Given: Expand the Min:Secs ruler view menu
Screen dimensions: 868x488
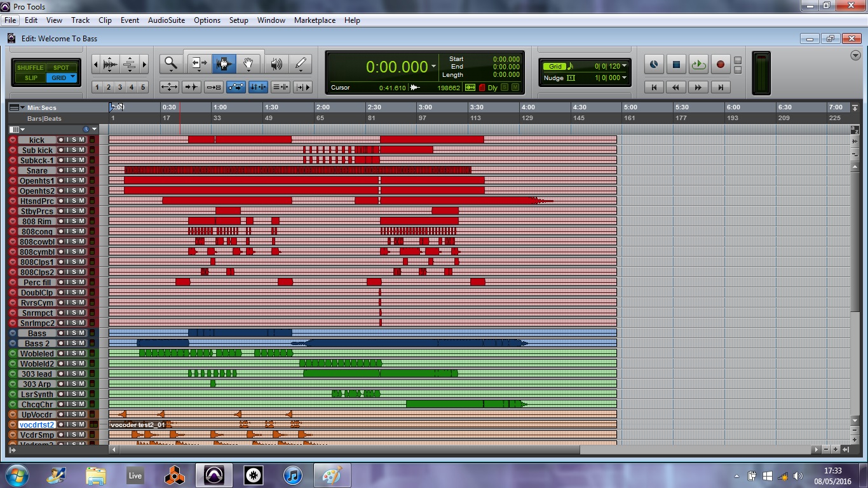Looking at the screenshot, I should point(22,107).
